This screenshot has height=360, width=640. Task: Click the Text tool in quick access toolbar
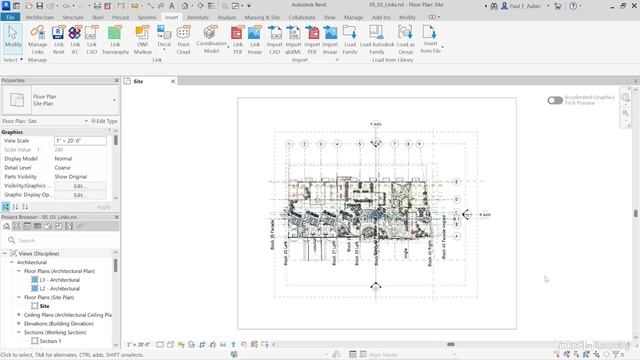click(x=171, y=6)
